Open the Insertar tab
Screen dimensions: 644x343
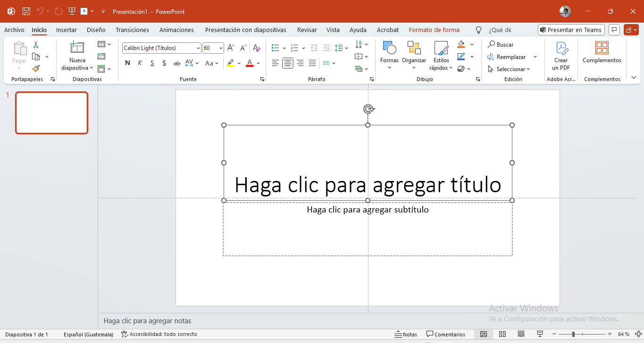click(x=66, y=30)
